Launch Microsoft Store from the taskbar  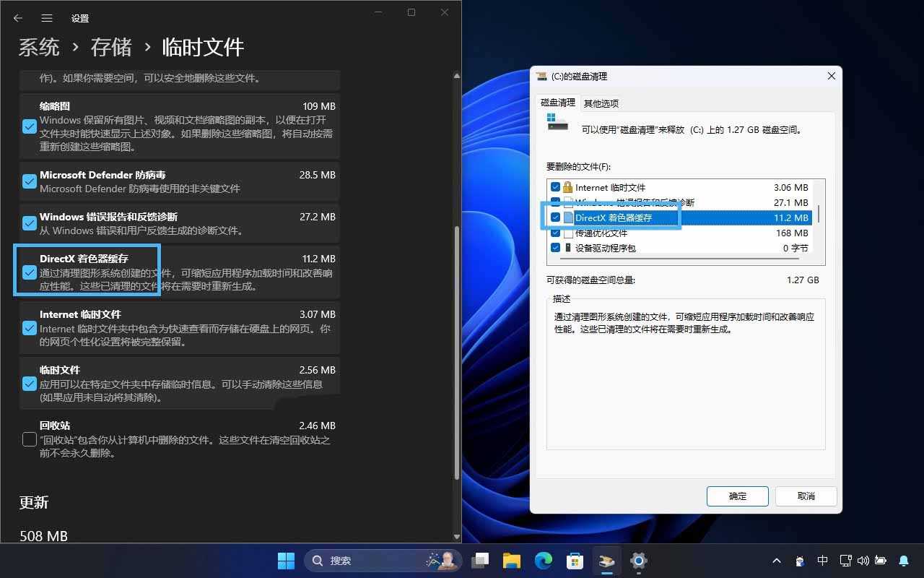point(575,560)
